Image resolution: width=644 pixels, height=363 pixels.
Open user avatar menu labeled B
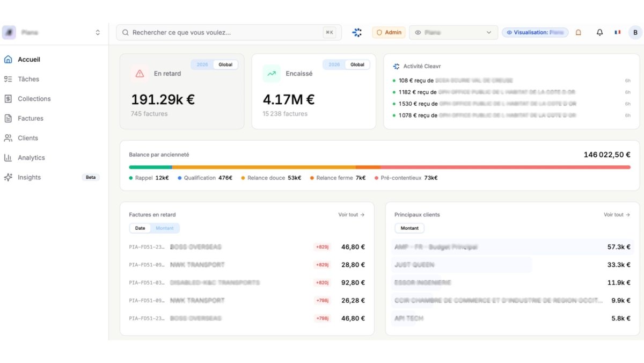click(x=635, y=32)
